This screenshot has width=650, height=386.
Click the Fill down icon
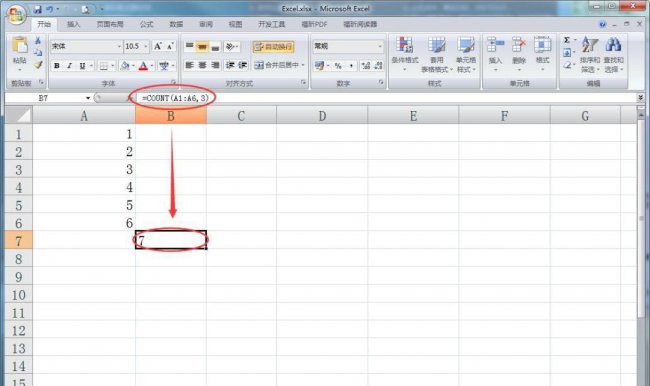[x=567, y=53]
